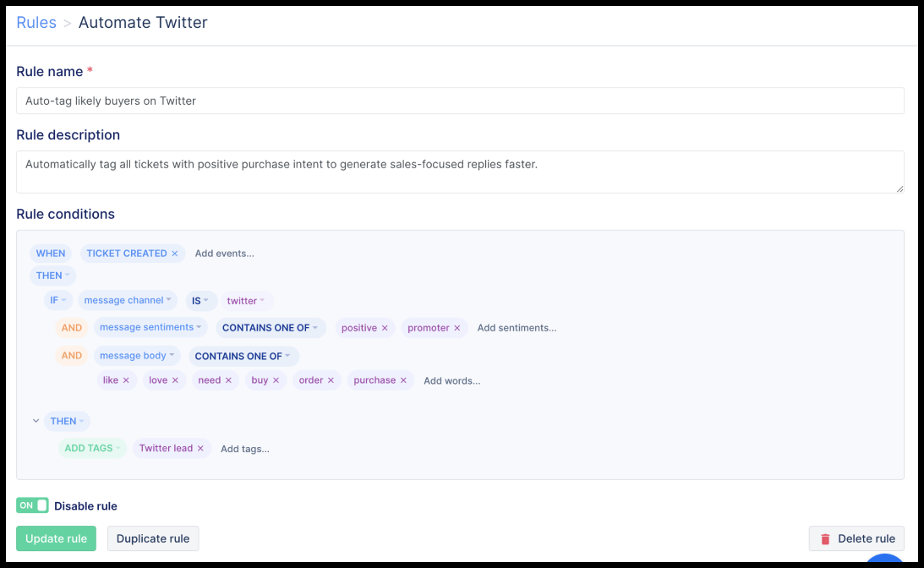This screenshot has height=568, width=924.
Task: Click the Update rule button
Action: [x=56, y=538]
